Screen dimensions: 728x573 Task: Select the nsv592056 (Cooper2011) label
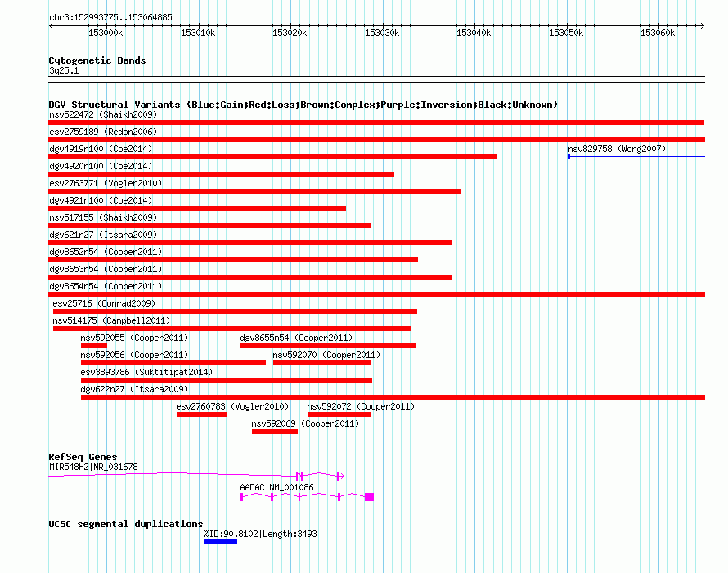click(x=134, y=355)
